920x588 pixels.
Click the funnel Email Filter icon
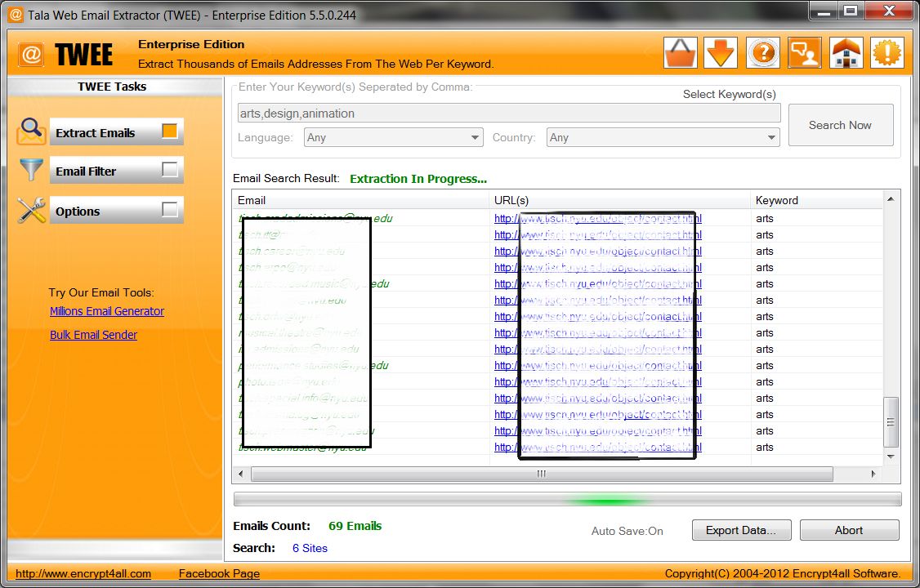(x=31, y=170)
